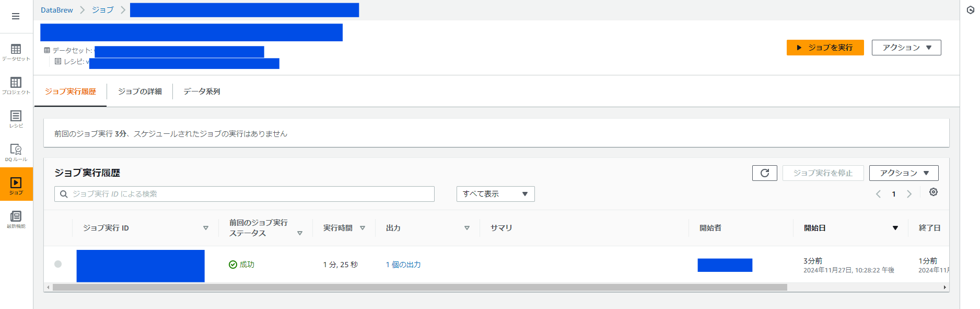Go to next page of job runs
The image size is (980, 309).
point(909,194)
